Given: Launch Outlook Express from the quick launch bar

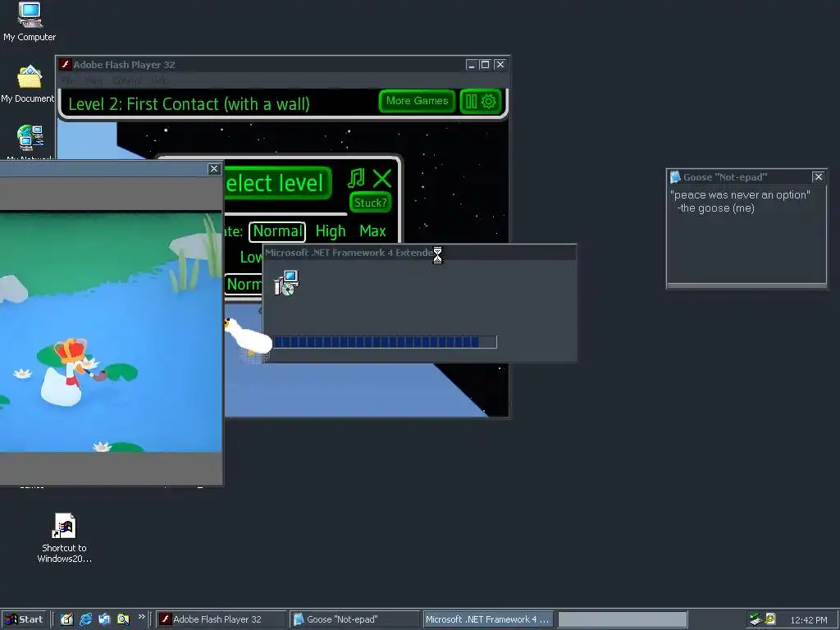Looking at the screenshot, I should (104, 619).
